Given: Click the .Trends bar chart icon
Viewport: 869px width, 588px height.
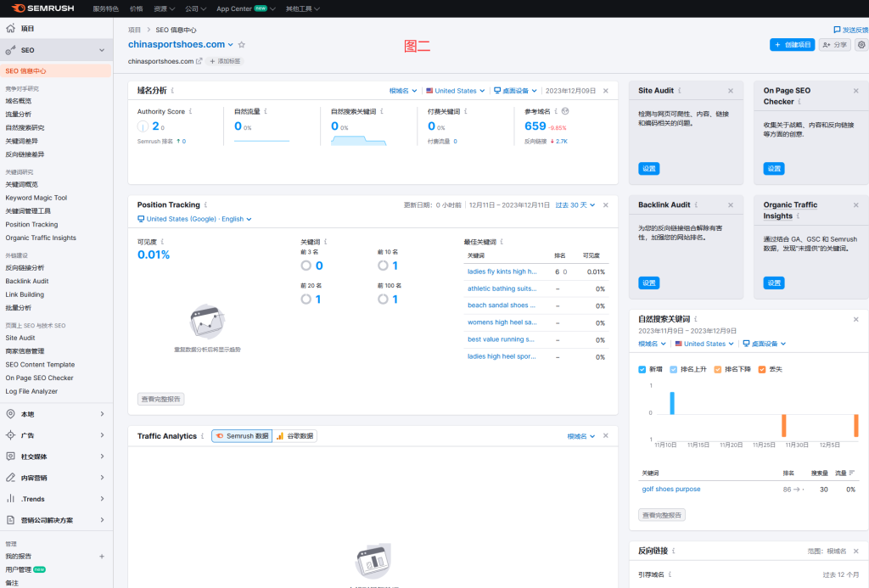Looking at the screenshot, I should [x=10, y=498].
